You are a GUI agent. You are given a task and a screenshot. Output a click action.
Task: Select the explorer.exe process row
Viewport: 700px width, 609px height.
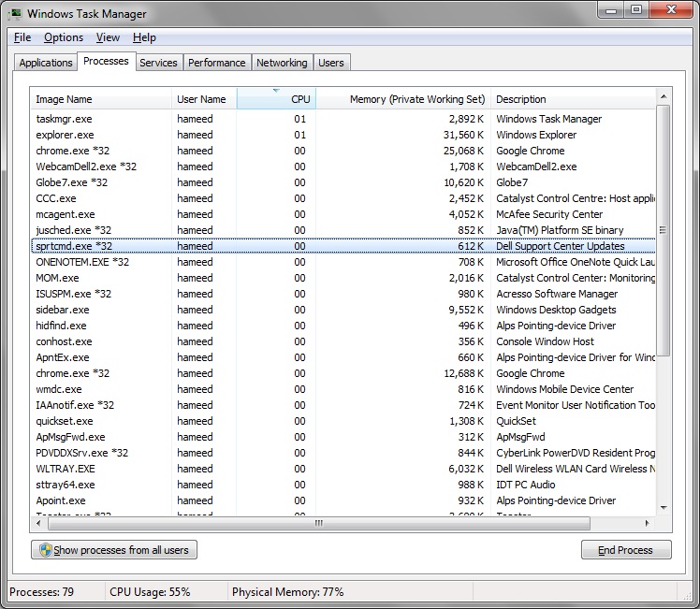[x=343, y=135]
